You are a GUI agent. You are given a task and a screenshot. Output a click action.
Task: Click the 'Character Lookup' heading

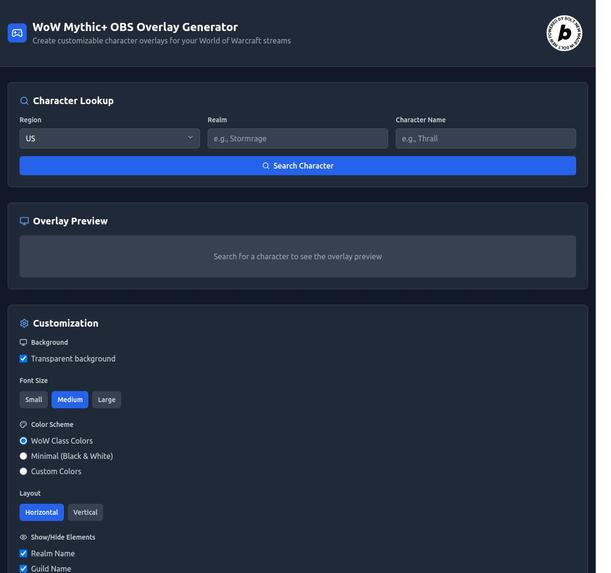click(73, 101)
